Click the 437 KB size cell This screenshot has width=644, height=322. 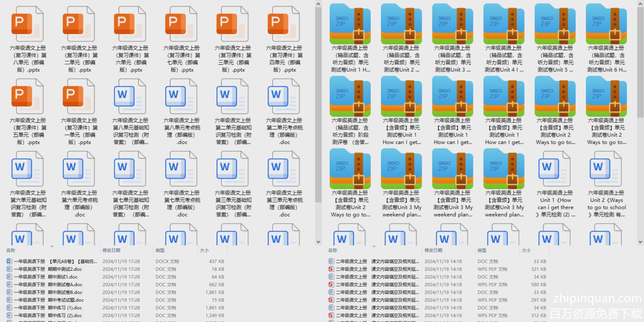click(x=216, y=261)
